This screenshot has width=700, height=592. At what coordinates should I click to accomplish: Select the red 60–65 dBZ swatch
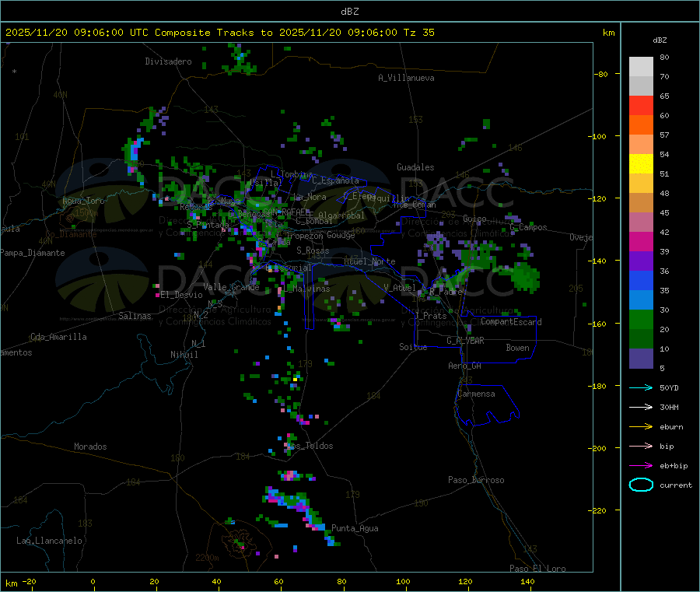641,105
